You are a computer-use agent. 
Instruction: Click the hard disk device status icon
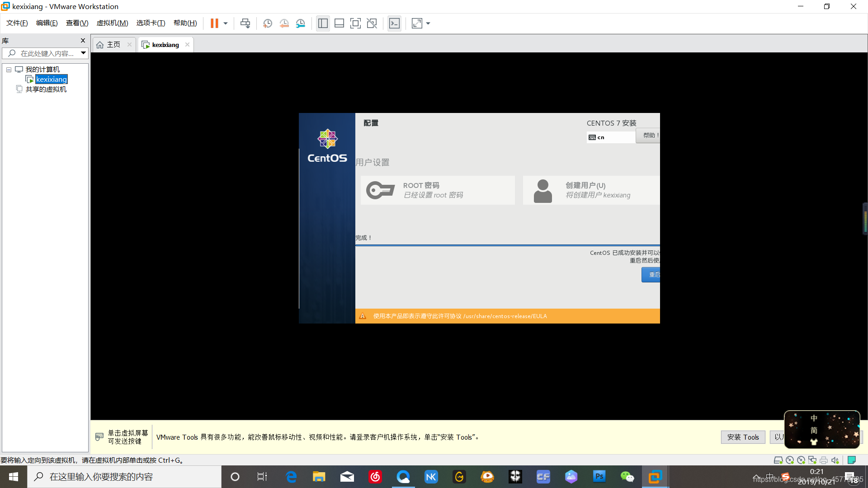(x=778, y=460)
